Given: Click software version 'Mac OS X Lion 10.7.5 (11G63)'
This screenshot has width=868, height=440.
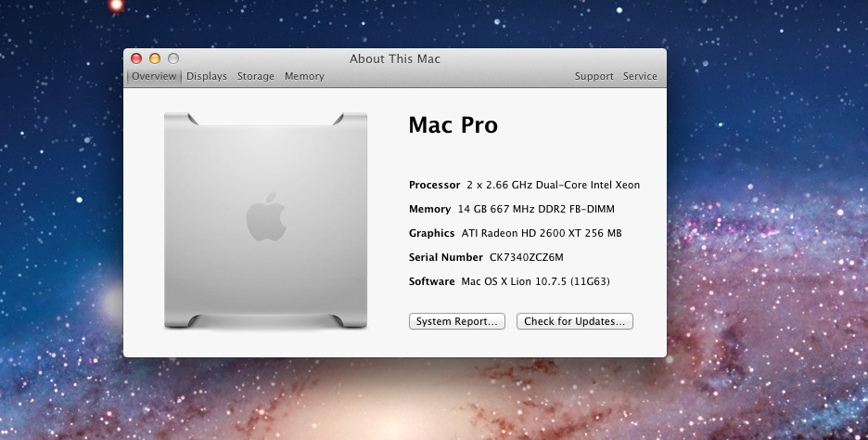Looking at the screenshot, I should [535, 281].
